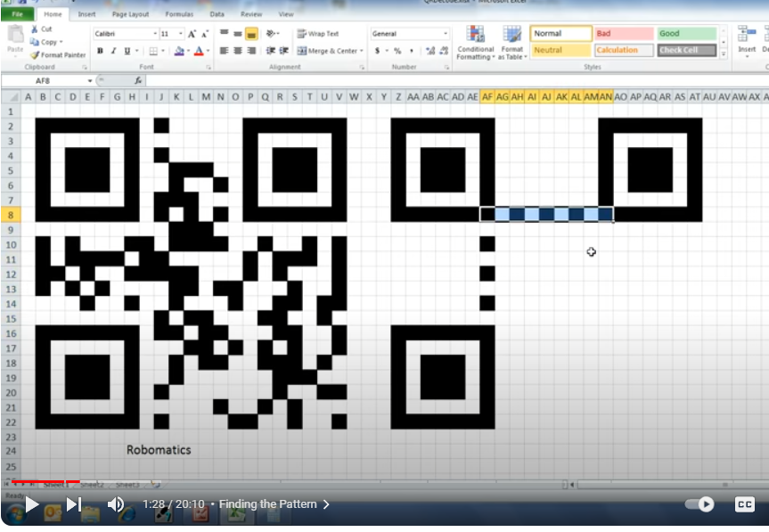Toggle Underline formatting

click(x=127, y=51)
